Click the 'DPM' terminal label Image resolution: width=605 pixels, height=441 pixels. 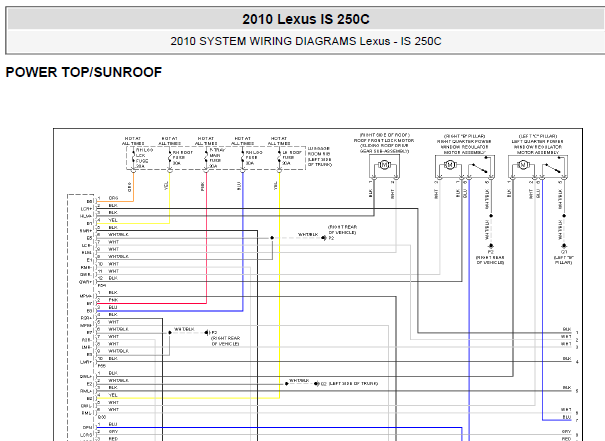tap(88, 428)
